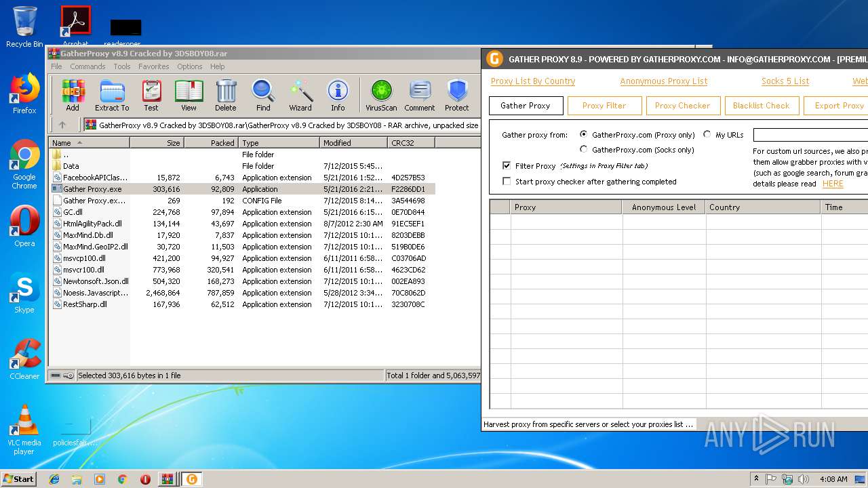Open the Options menu in WinRAR

pos(190,66)
